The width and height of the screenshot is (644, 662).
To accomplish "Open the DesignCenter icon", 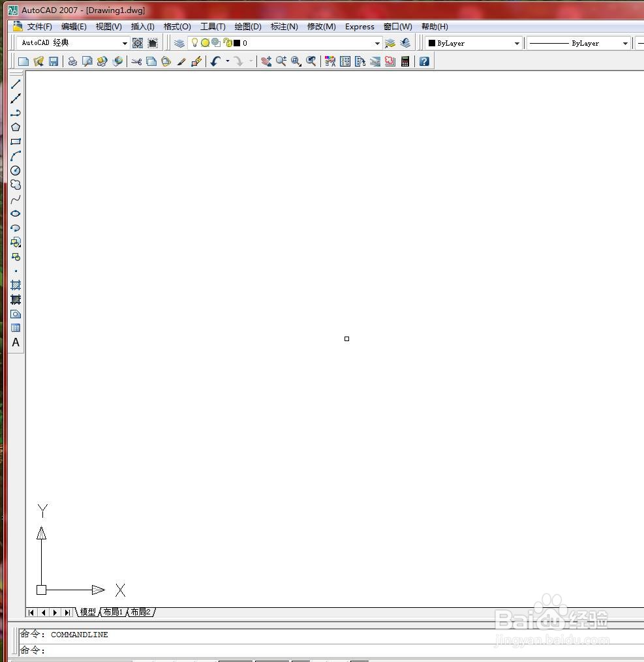I will click(345, 62).
